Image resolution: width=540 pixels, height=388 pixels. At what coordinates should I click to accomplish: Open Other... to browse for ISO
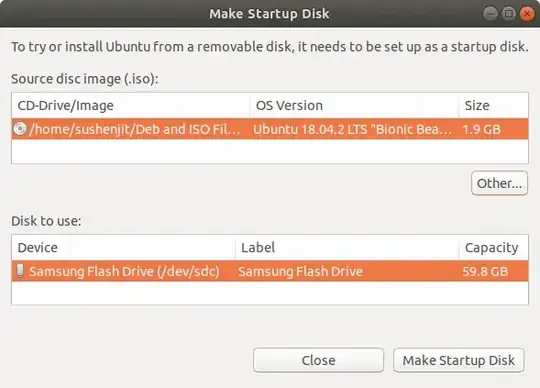pos(499,183)
